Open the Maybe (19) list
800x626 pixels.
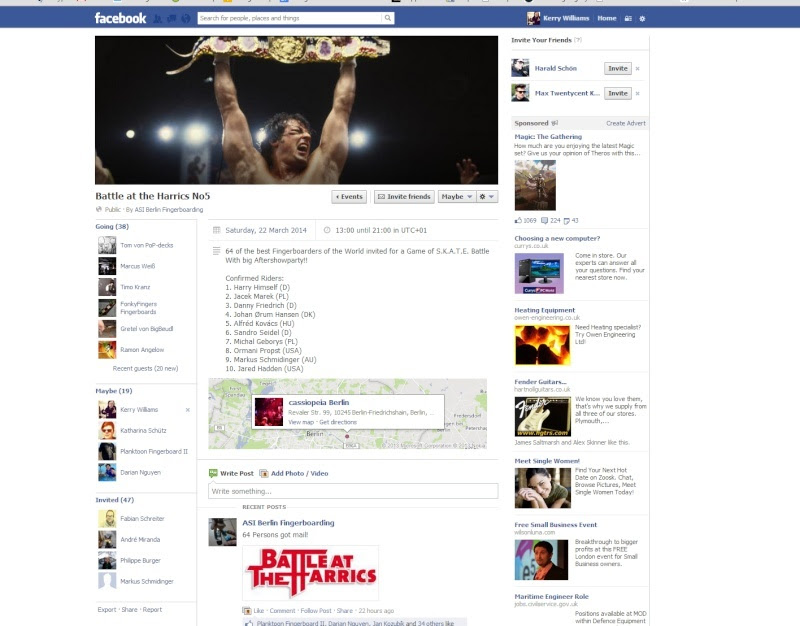114,391
